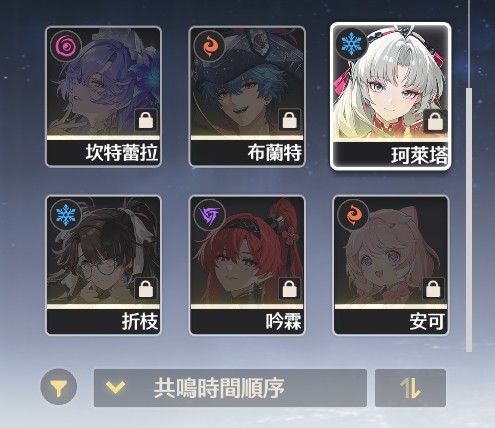This screenshot has width=495, height=428.
Task: Click the lock icon on 坎特蕾拉 card
Action: tap(146, 120)
